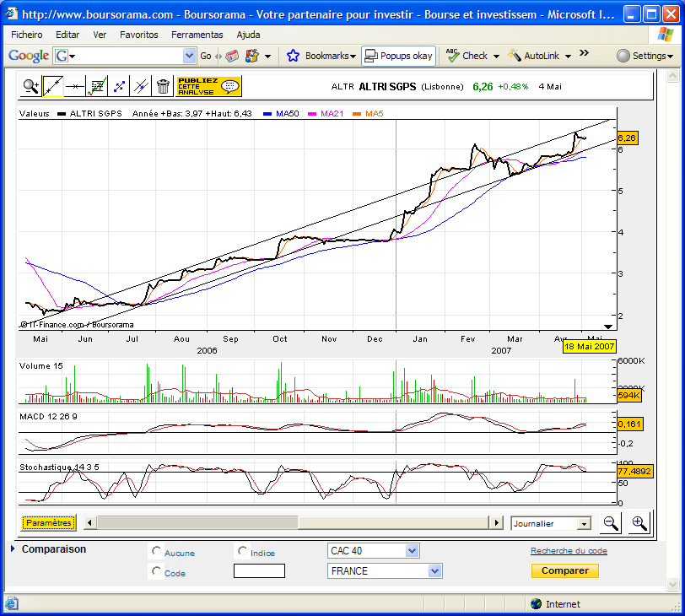The image size is (685, 616).
Task: Click the Paramètres button
Action: click(x=48, y=523)
